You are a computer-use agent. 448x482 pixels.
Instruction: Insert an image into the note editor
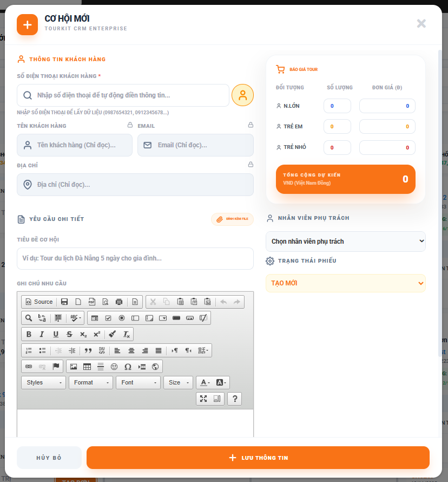point(74,367)
